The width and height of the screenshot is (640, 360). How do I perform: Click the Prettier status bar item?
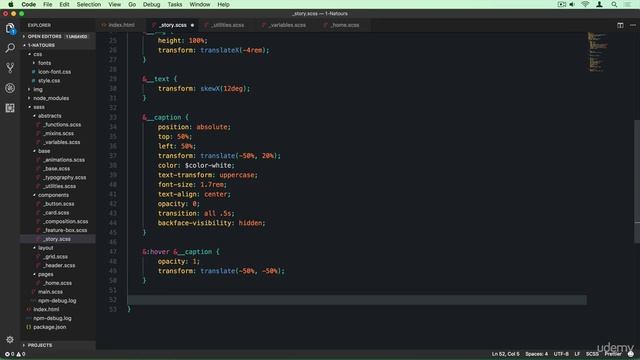[x=613, y=354]
